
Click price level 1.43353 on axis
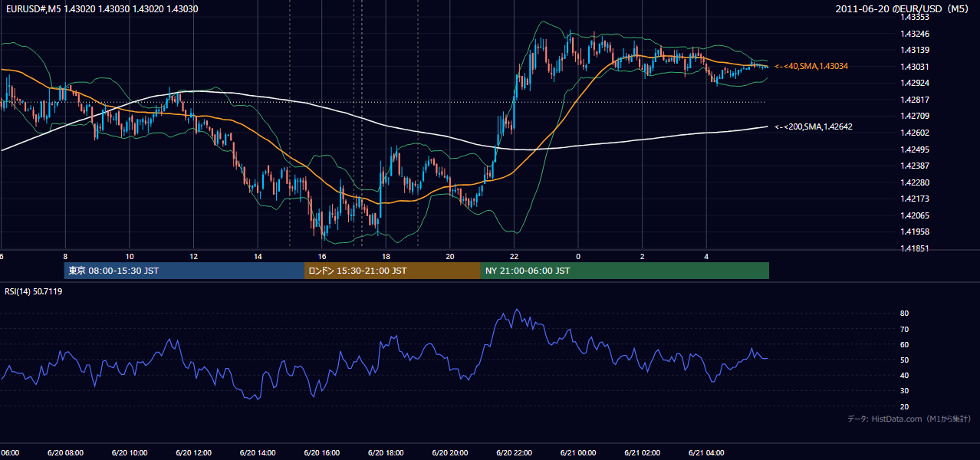916,17
